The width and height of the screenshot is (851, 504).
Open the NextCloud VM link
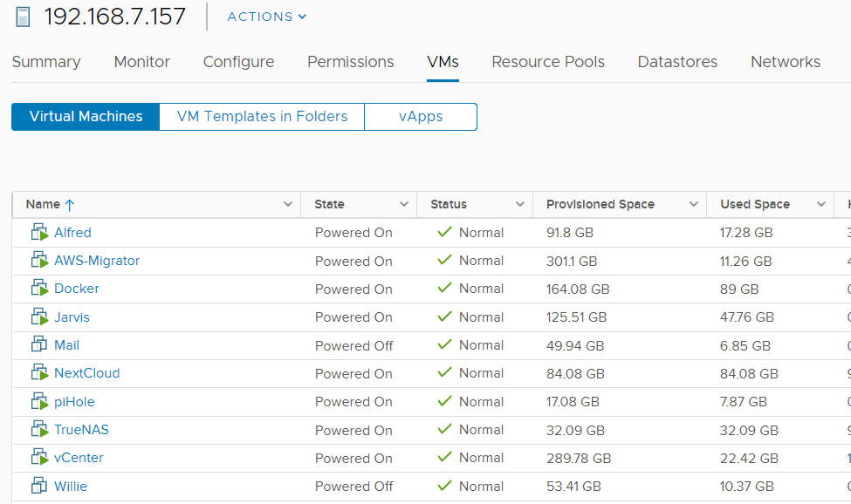click(86, 373)
